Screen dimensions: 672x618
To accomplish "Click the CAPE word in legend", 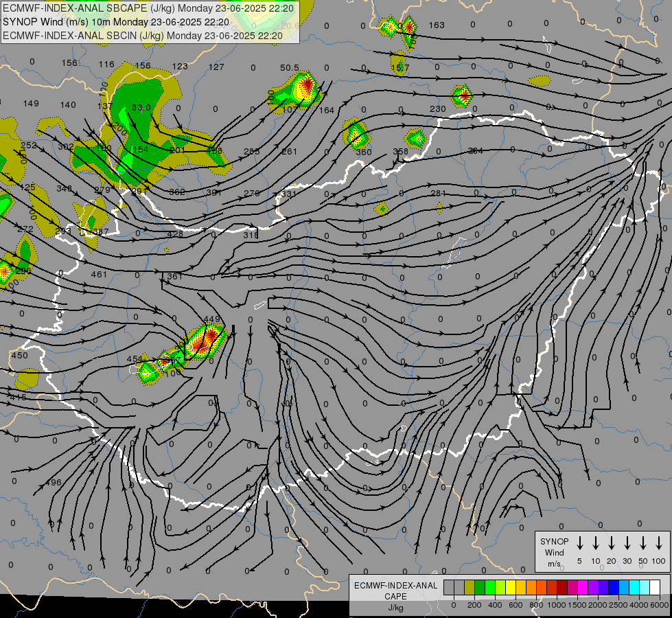I will [x=395, y=597].
